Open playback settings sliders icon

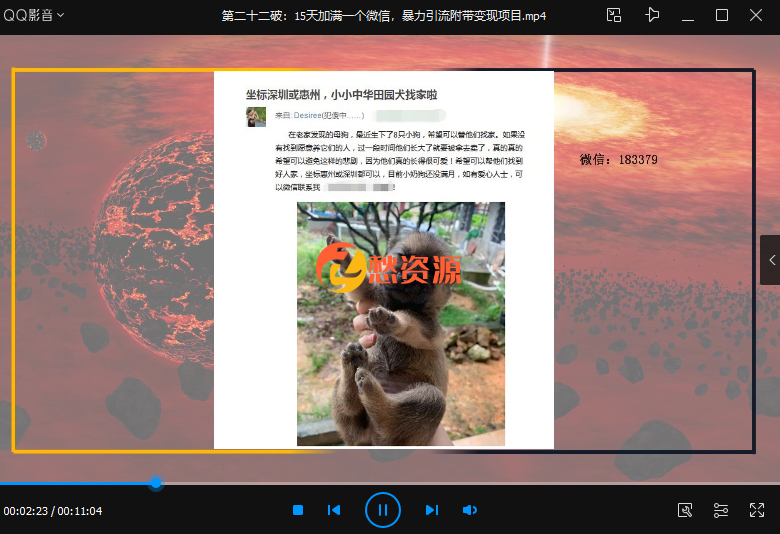(721, 510)
